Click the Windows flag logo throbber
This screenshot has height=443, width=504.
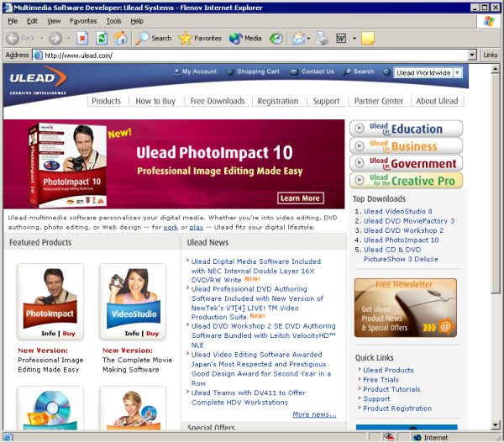[489, 21]
